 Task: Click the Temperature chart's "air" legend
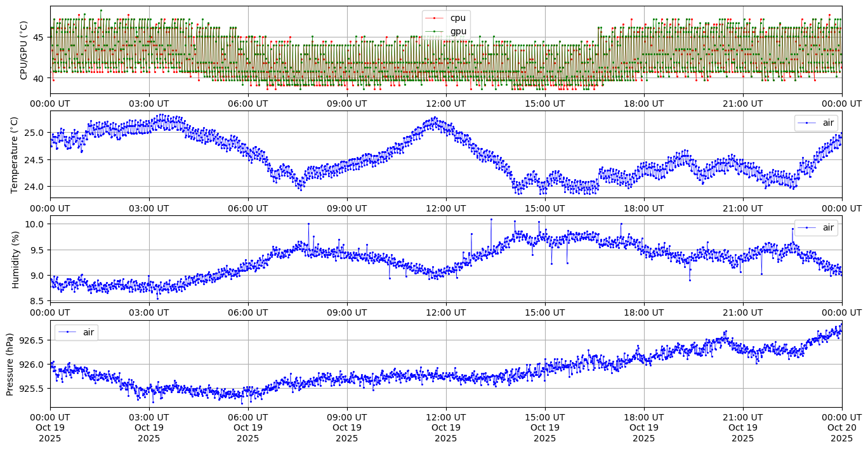[x=816, y=123]
